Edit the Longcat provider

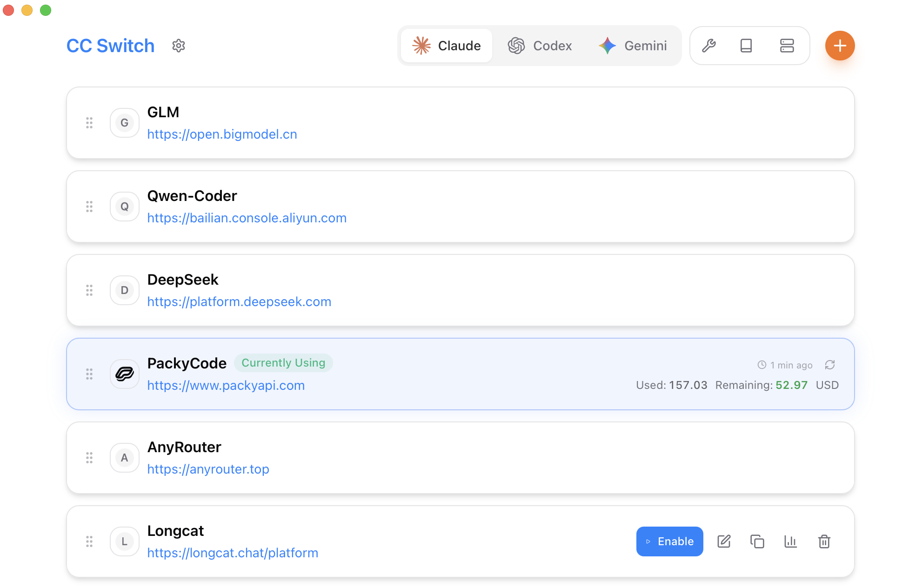tap(724, 541)
